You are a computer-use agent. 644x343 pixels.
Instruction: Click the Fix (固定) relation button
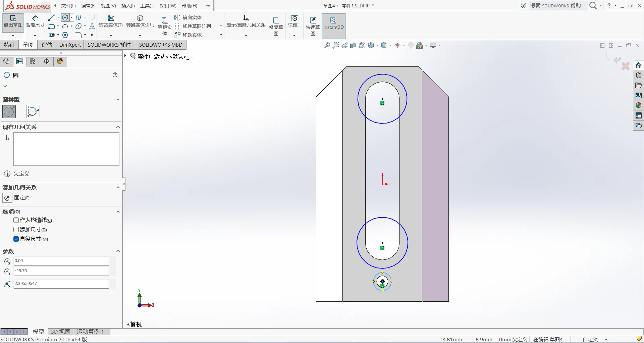click(8, 198)
